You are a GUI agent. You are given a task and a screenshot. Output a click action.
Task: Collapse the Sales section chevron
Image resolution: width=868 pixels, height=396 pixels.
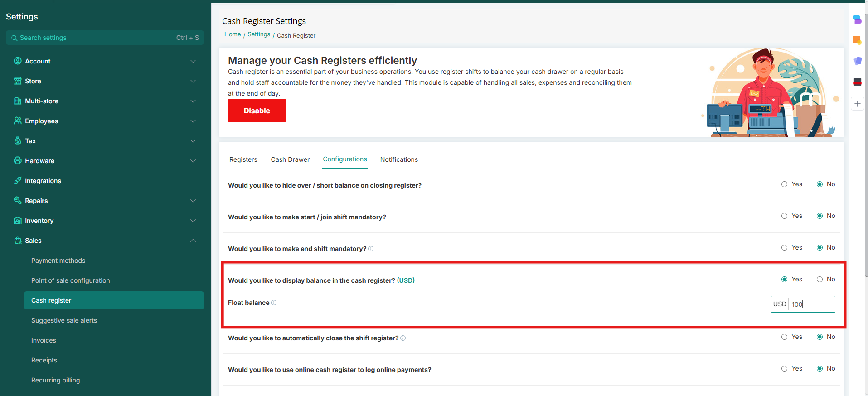tap(193, 241)
